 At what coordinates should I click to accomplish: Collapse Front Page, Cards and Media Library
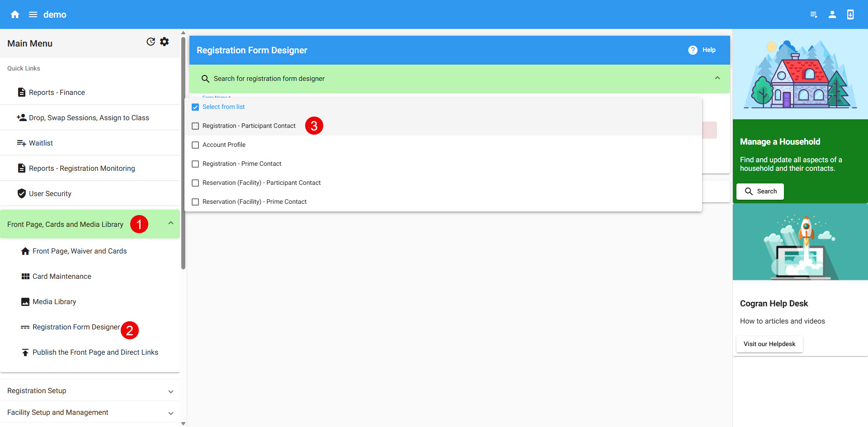(x=170, y=224)
